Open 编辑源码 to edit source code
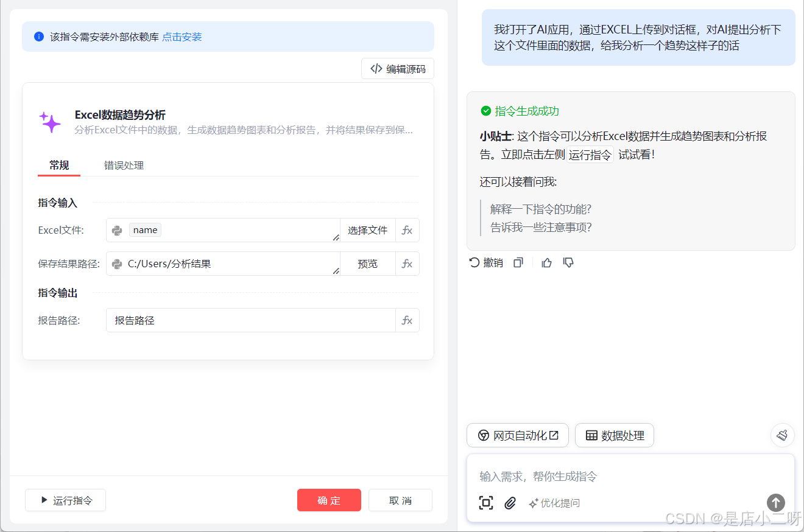This screenshot has width=804, height=532. (397, 68)
